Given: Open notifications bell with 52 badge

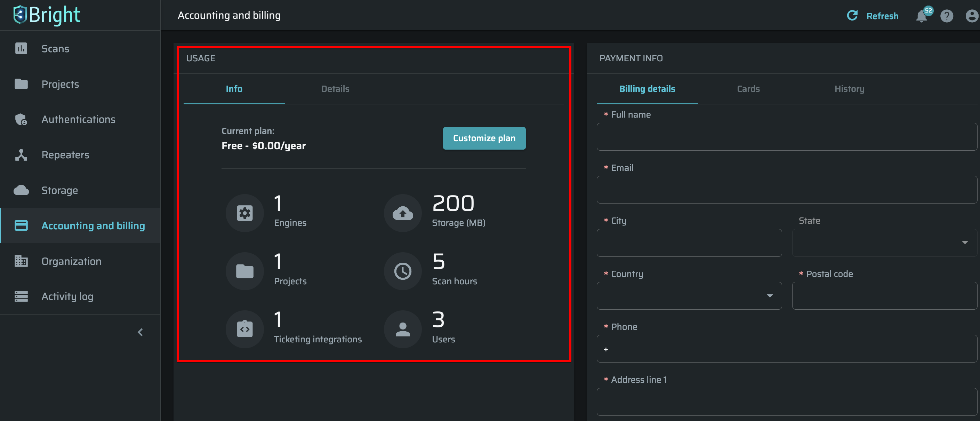Looking at the screenshot, I should [921, 16].
